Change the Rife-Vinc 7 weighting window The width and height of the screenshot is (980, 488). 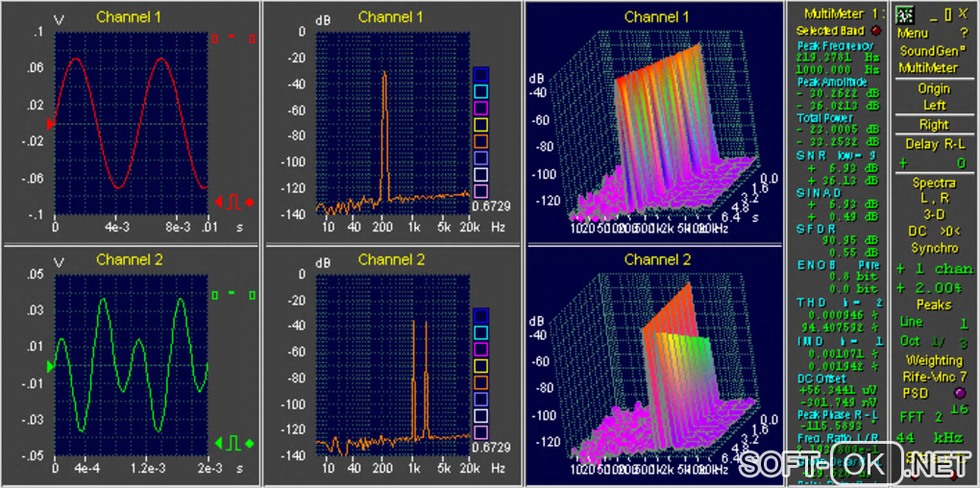click(x=935, y=377)
